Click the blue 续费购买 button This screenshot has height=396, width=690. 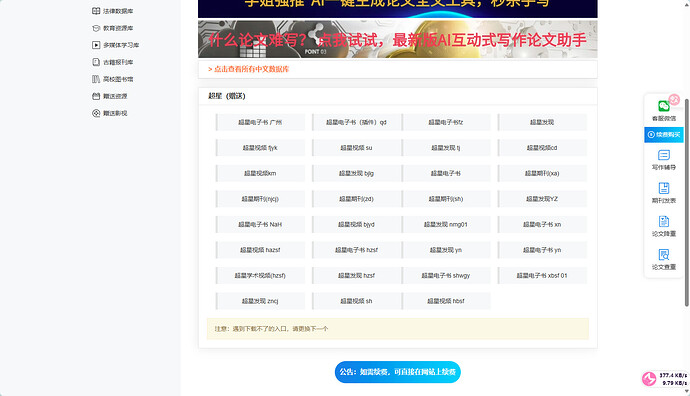click(x=664, y=135)
